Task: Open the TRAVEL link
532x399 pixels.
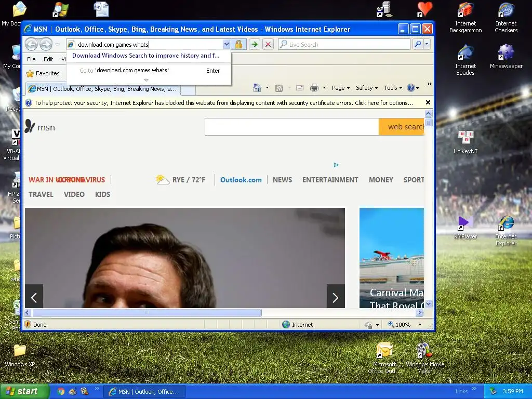Action: click(41, 194)
